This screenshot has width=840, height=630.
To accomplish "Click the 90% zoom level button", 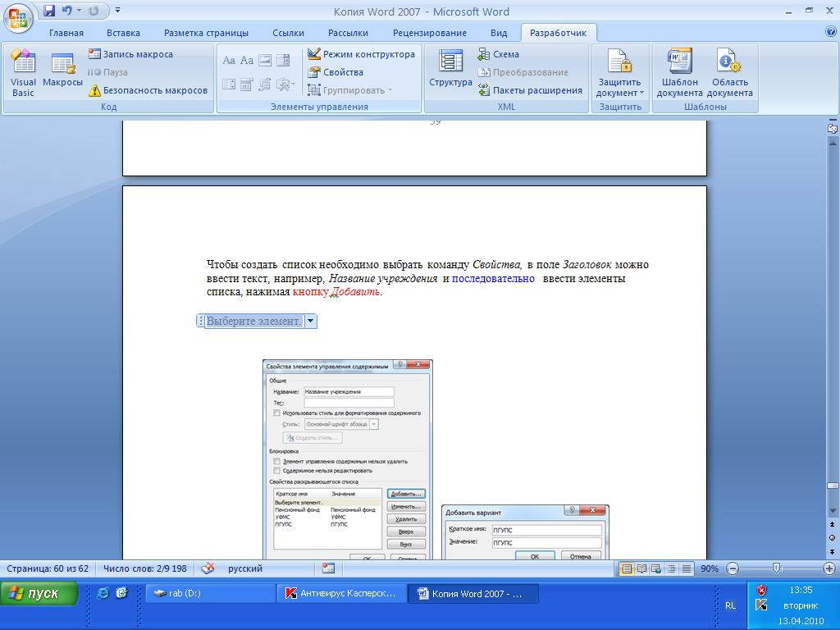I will pos(710,569).
